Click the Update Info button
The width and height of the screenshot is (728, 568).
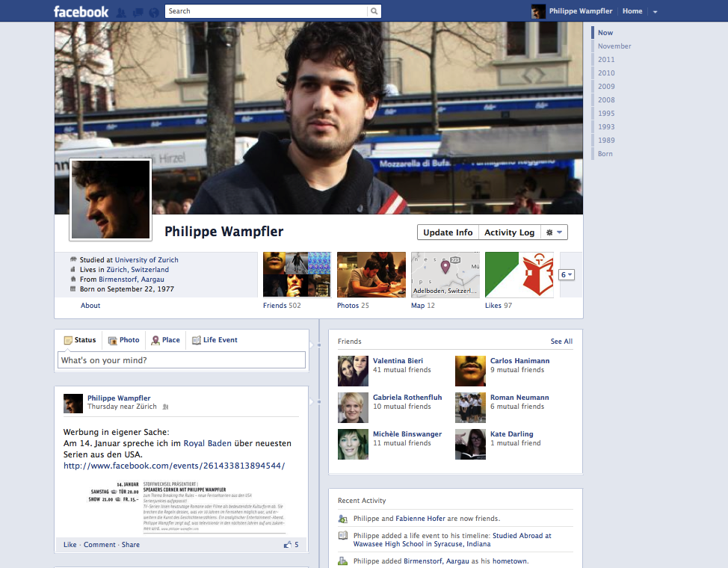tap(448, 232)
